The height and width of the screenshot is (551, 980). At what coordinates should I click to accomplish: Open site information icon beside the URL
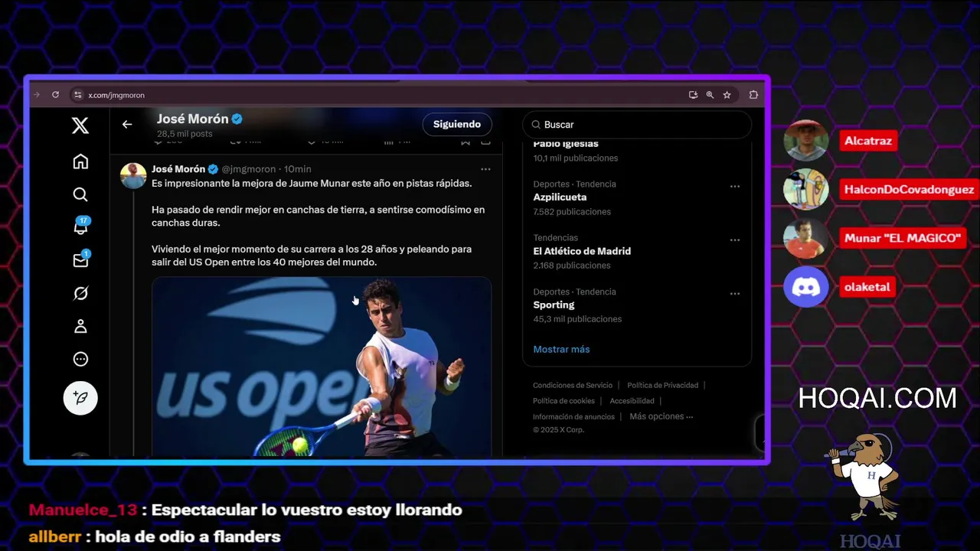(x=77, y=95)
